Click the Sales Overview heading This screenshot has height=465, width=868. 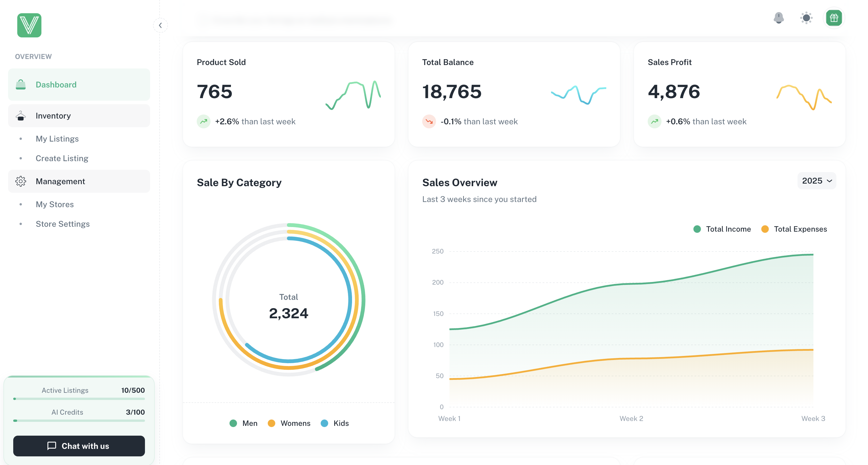460,182
